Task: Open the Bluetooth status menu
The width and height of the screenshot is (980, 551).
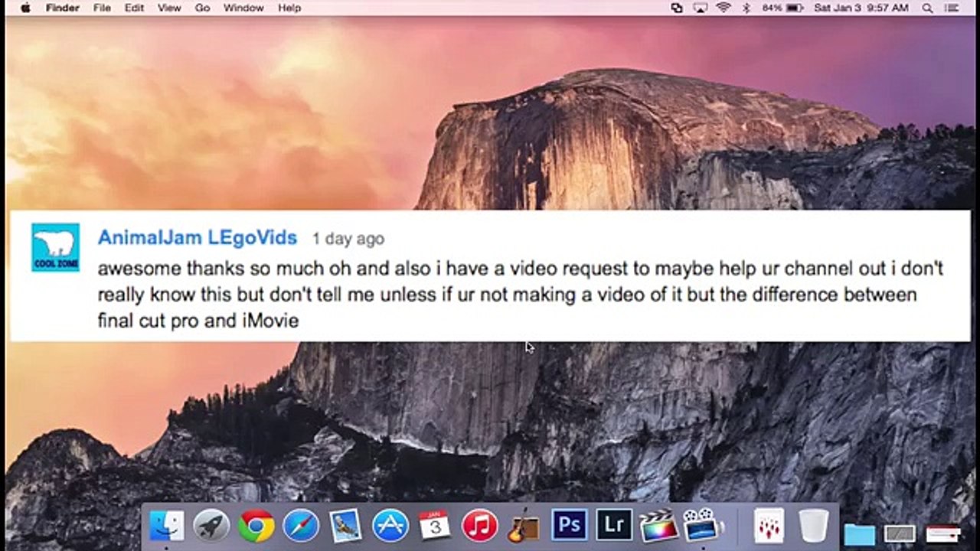Action: [x=746, y=8]
